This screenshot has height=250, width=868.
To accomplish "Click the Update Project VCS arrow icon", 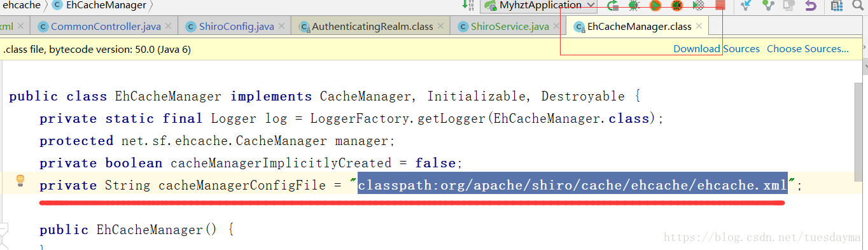I will point(746,6).
